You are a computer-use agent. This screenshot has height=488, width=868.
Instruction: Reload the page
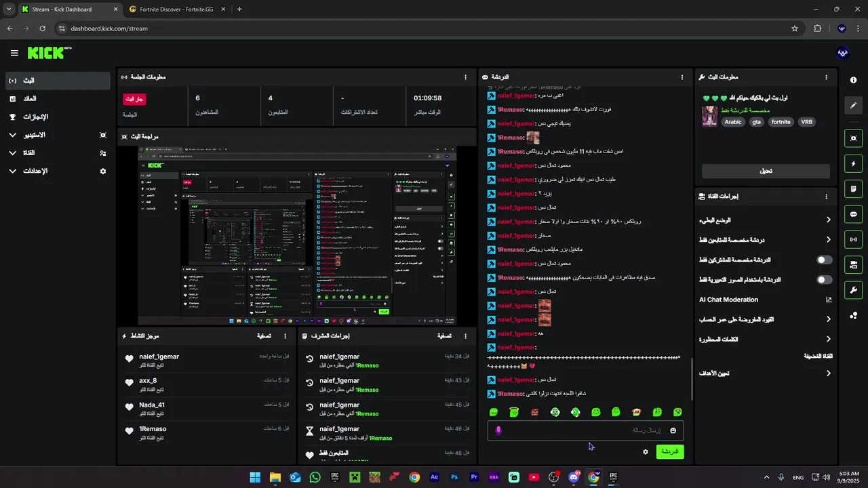(x=42, y=28)
